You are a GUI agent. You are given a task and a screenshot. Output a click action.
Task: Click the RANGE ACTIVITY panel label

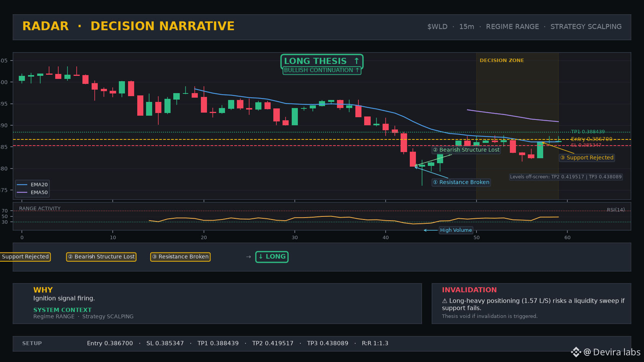pyautogui.click(x=40, y=209)
